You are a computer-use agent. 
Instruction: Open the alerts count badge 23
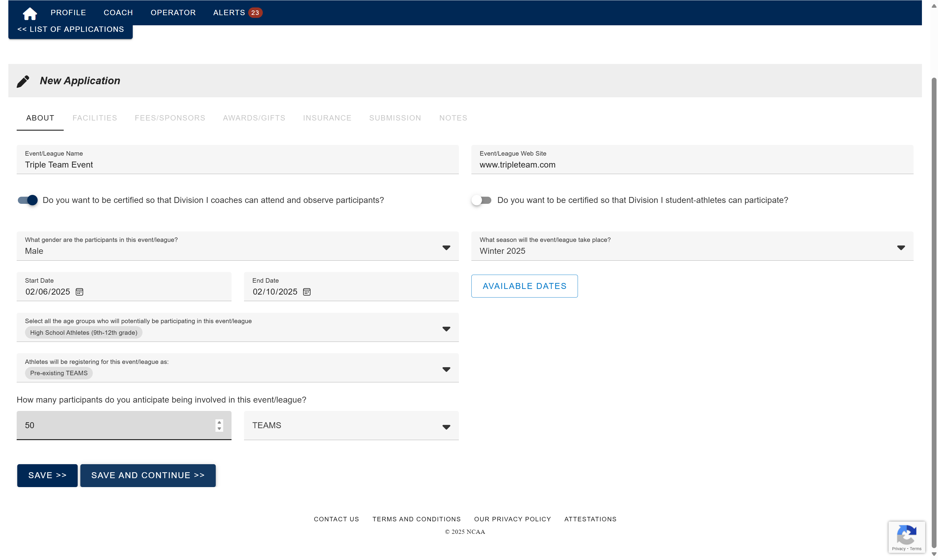(x=255, y=12)
